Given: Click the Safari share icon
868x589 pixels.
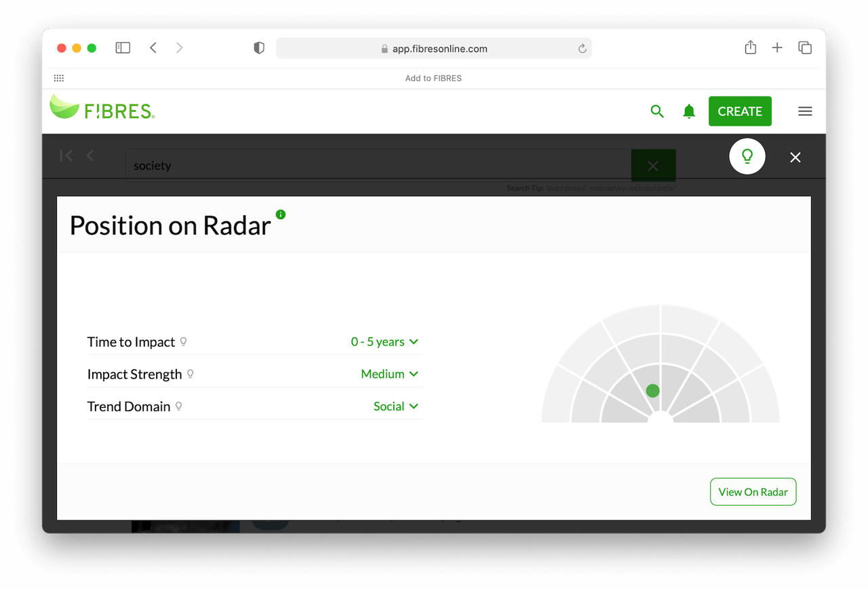Looking at the screenshot, I should [x=750, y=47].
